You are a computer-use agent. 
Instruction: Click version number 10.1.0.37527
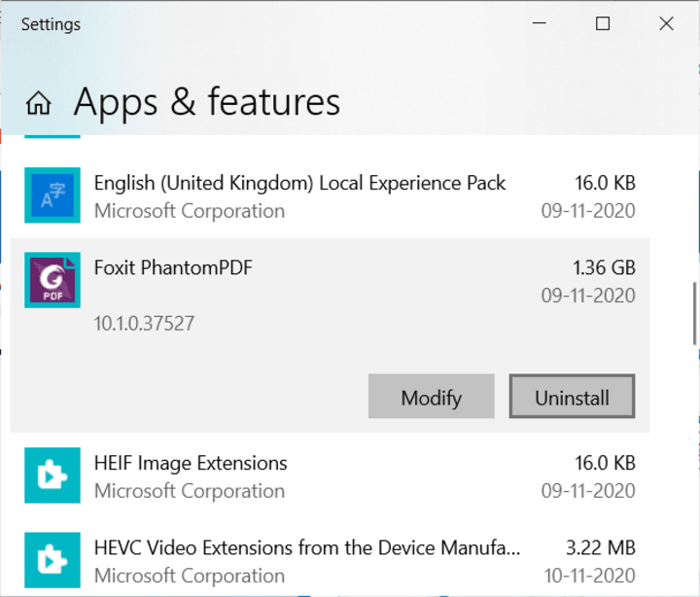pyautogui.click(x=144, y=323)
